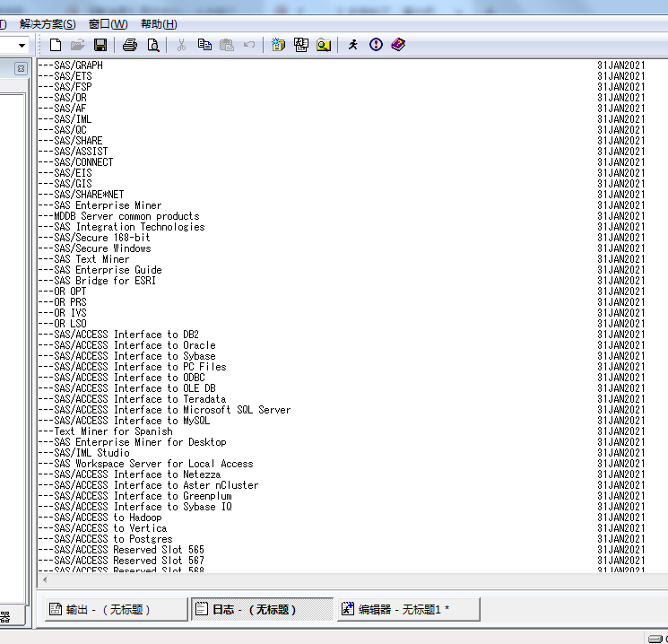Click the Print icon

[x=130, y=45]
